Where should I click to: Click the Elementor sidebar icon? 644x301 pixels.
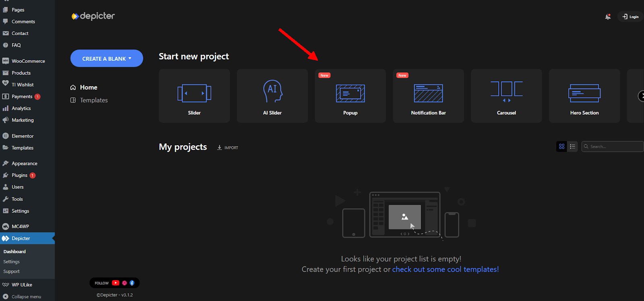(6, 136)
